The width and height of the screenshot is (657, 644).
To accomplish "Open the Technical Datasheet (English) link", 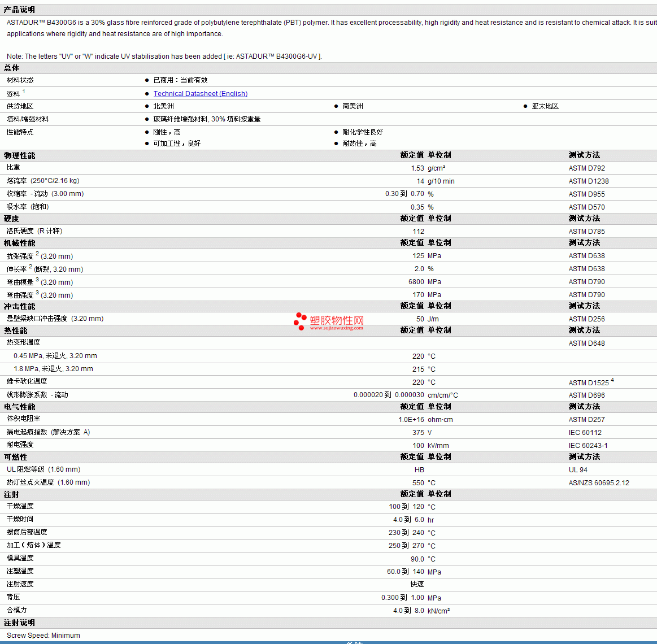I will [200, 94].
